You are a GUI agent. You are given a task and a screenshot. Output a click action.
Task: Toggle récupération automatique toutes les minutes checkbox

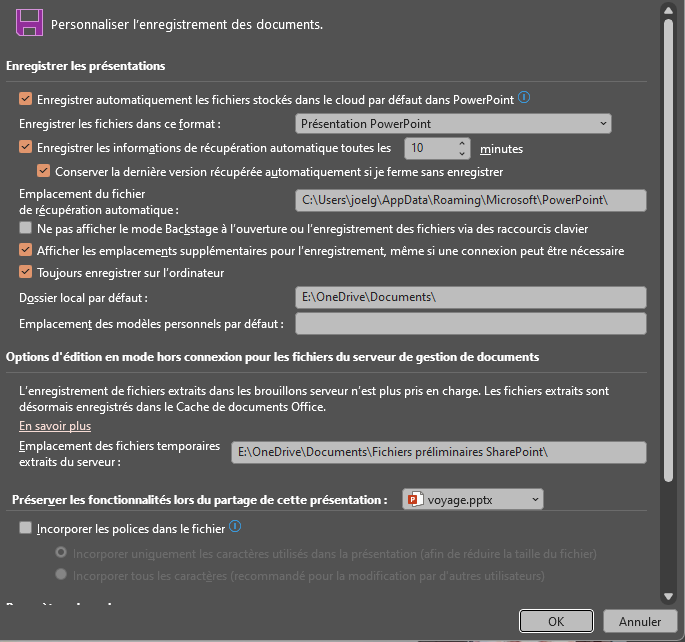[x=25, y=147]
